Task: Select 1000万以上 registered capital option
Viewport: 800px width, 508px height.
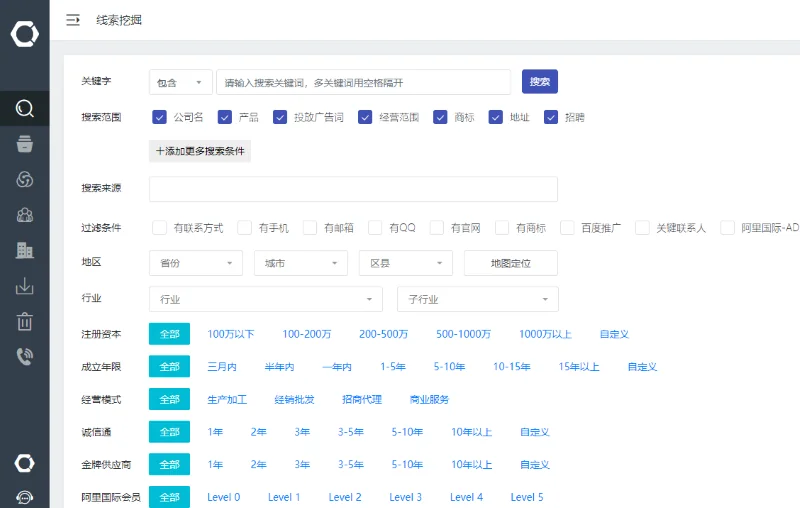Action: click(x=545, y=334)
